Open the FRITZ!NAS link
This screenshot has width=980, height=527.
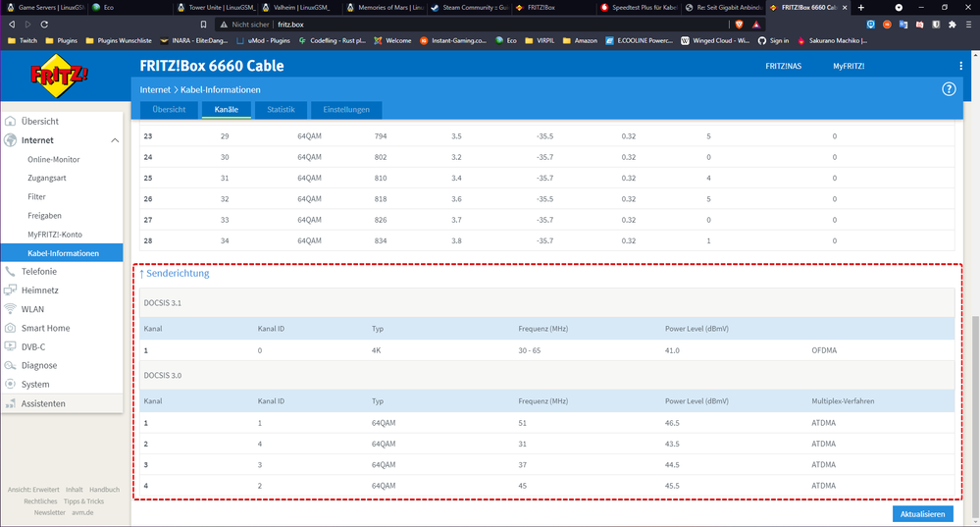coord(783,66)
